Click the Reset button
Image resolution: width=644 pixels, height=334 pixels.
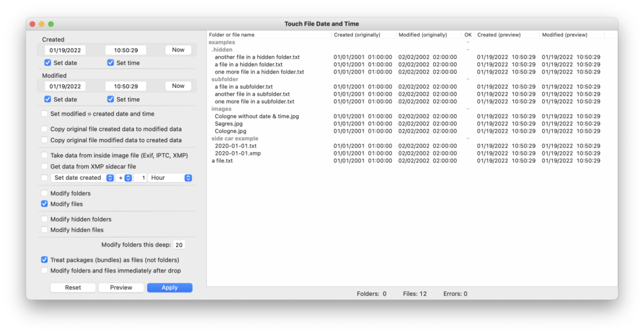[73, 287]
